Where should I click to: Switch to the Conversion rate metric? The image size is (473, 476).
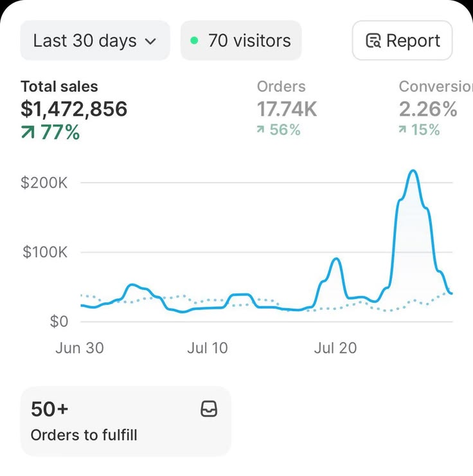coord(436,108)
